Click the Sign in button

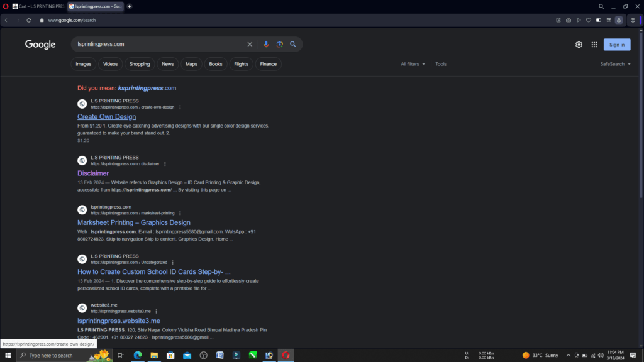coord(617,45)
